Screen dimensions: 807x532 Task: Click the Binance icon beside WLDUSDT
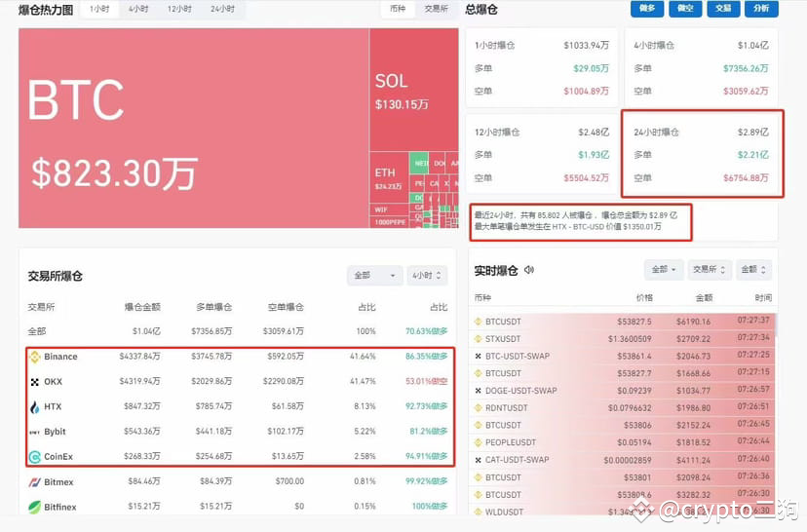click(x=479, y=512)
